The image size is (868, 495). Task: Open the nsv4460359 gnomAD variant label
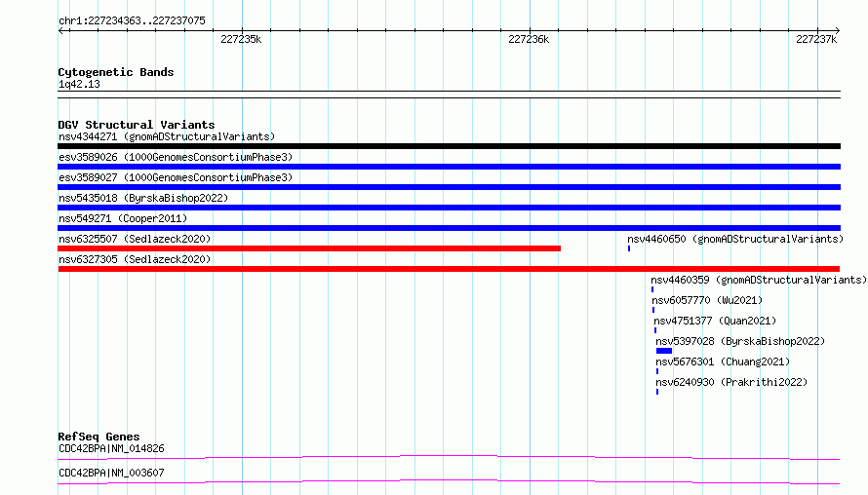pos(759,280)
